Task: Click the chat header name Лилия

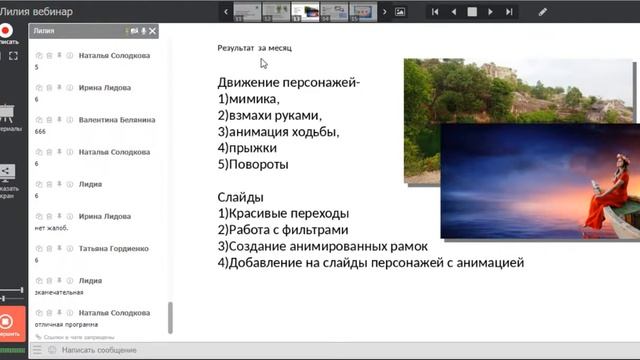Action: (44, 31)
